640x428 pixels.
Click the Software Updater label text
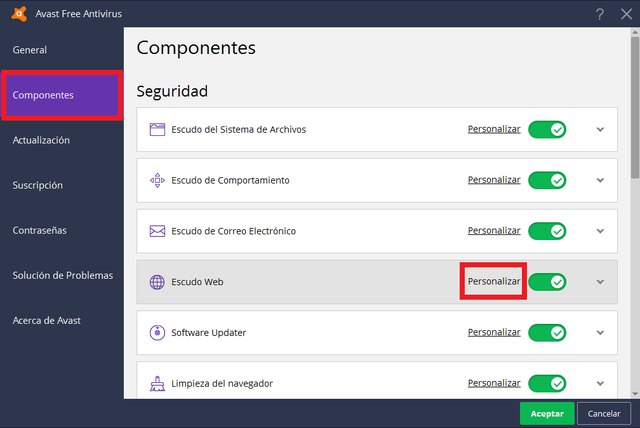pyautogui.click(x=209, y=333)
